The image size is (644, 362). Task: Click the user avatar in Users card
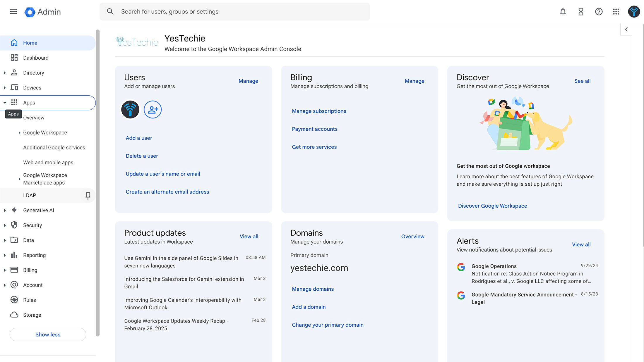coord(130,110)
